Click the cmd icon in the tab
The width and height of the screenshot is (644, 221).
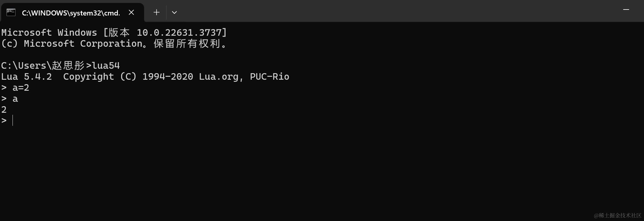click(x=11, y=12)
